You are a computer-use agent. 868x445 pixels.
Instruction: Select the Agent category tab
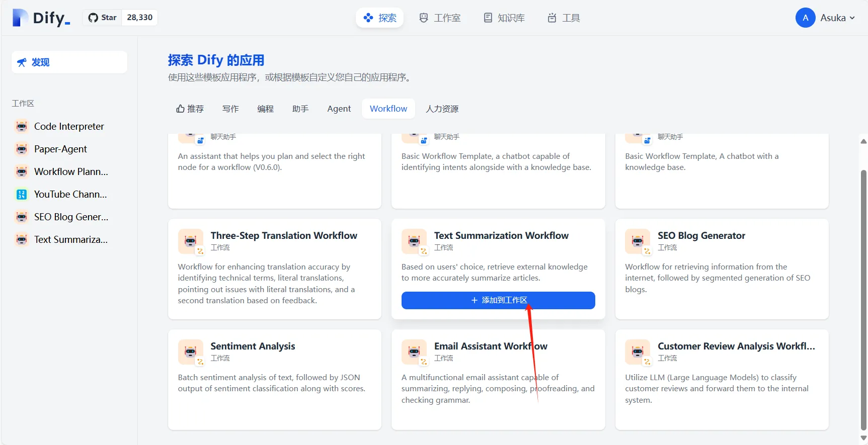click(x=339, y=109)
